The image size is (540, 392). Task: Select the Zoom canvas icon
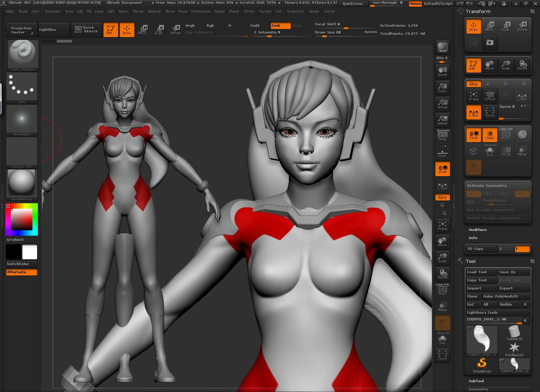pyautogui.click(x=442, y=87)
